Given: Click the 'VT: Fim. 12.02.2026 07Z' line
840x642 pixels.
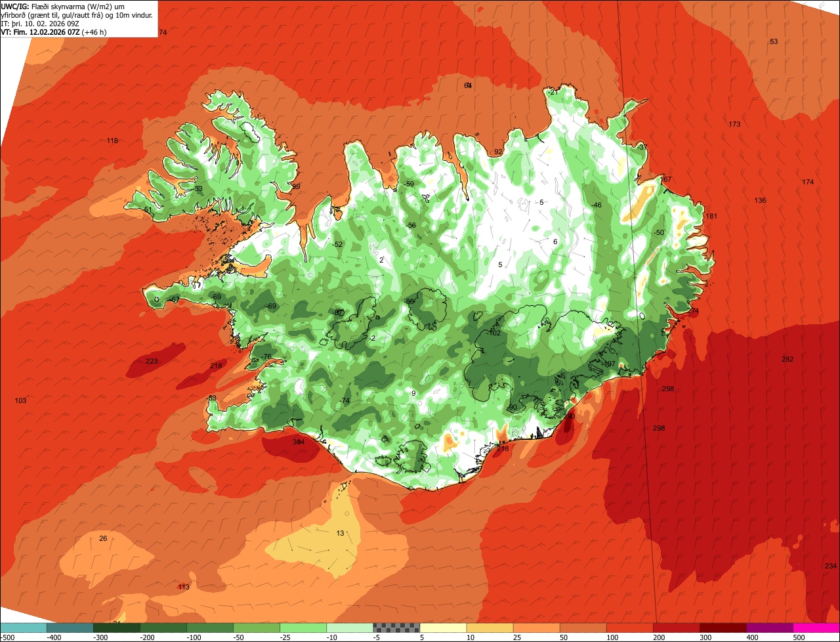Looking at the screenshot, I should tap(53, 32).
